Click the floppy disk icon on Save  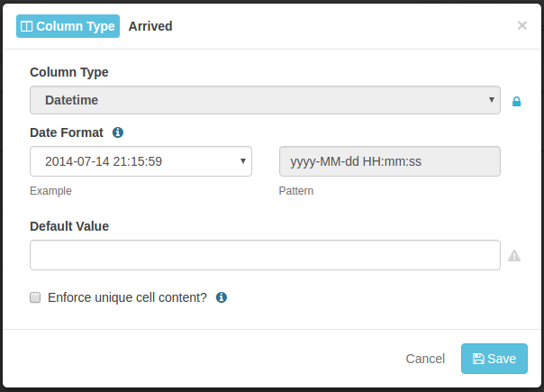pos(478,359)
